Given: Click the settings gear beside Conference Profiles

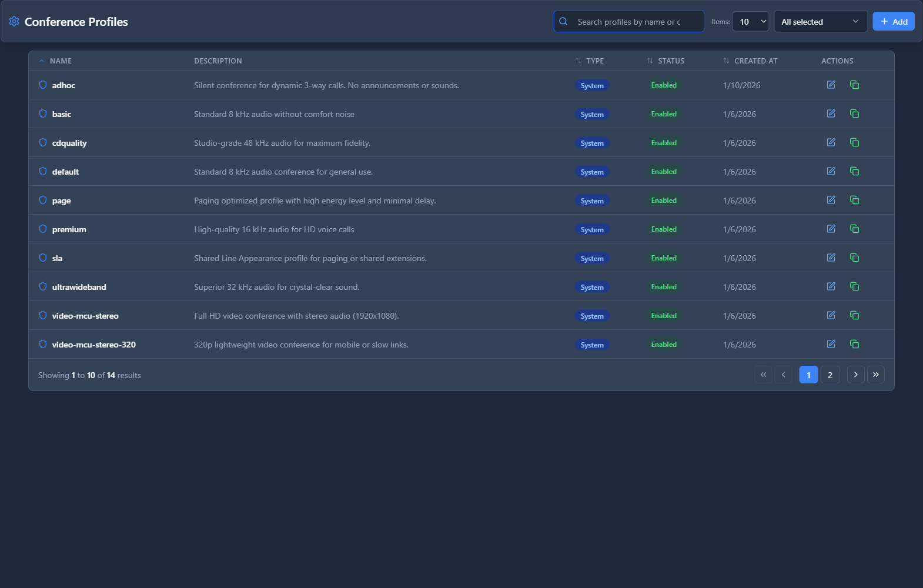Looking at the screenshot, I should click(14, 22).
